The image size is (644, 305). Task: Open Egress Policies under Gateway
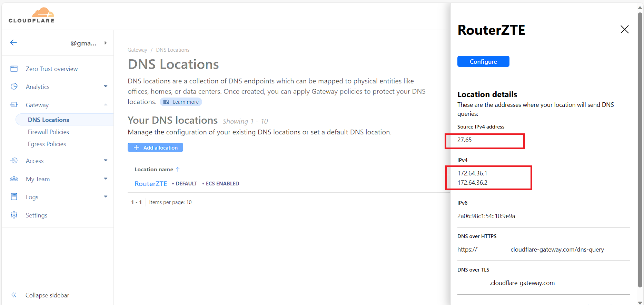47,144
